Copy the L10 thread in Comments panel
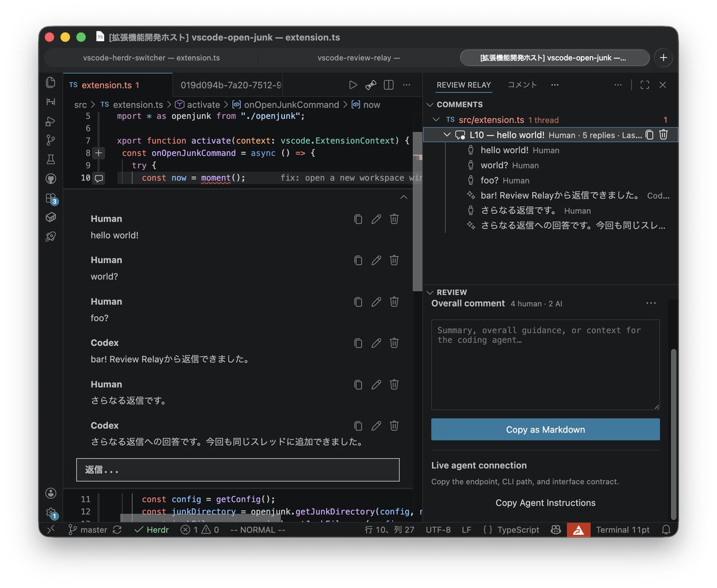This screenshot has width=717, height=588. [649, 135]
